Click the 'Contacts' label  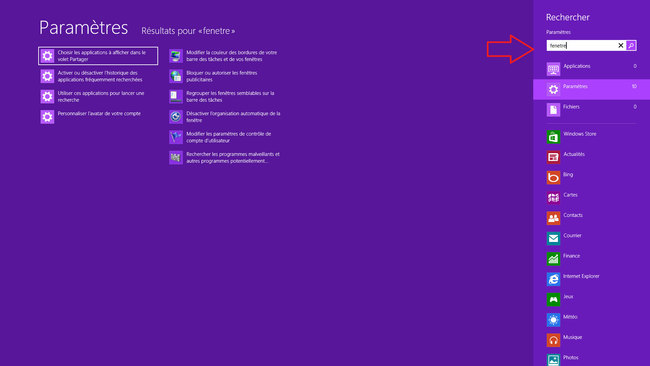[573, 215]
